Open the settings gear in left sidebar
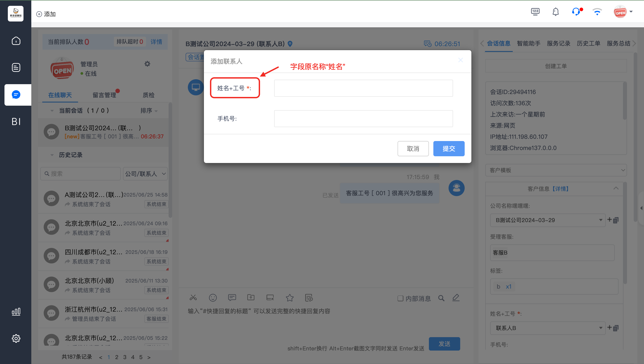This screenshot has height=364, width=644. click(x=16, y=338)
